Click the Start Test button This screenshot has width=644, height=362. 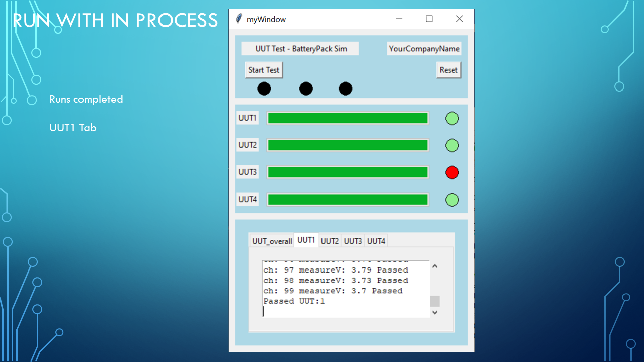click(x=264, y=70)
